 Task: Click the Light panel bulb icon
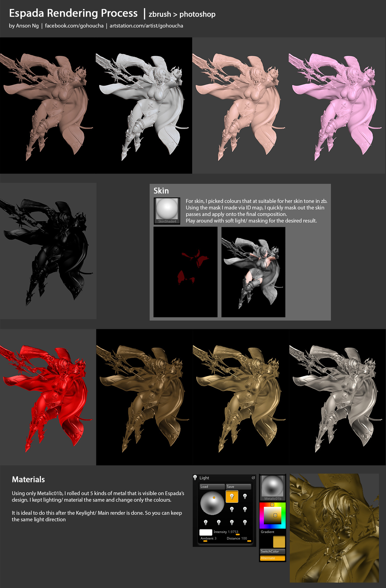click(195, 478)
